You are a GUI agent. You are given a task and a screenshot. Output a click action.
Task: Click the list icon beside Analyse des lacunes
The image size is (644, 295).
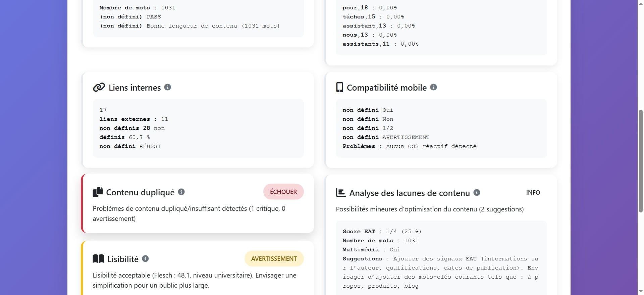click(341, 193)
